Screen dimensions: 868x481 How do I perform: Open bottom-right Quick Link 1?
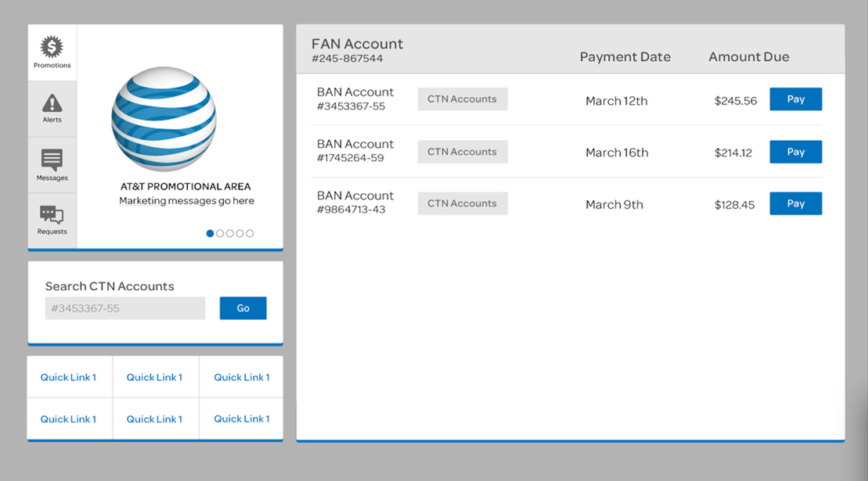(x=242, y=419)
